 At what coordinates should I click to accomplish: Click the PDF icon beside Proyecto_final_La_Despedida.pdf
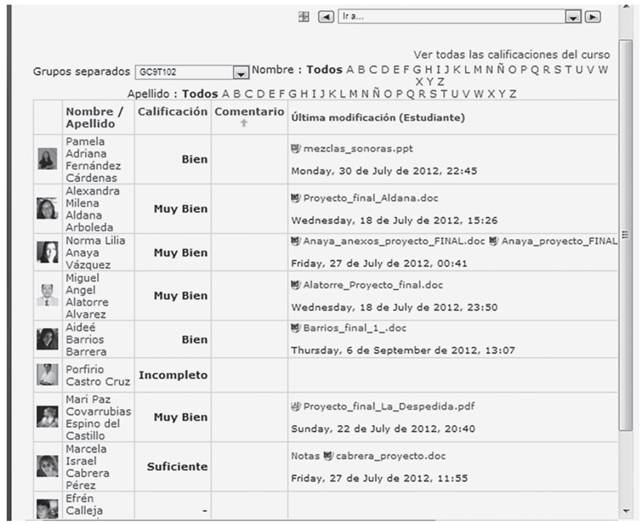pos(295,407)
